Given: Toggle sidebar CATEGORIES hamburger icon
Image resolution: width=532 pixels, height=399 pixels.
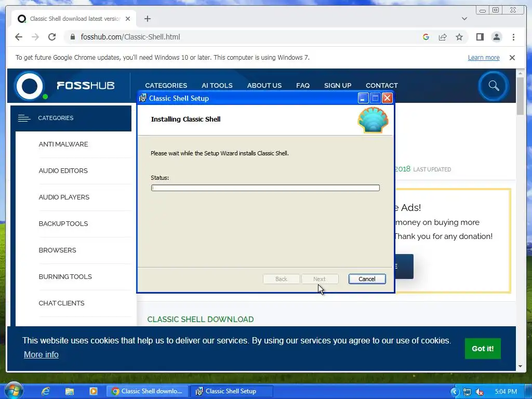Looking at the screenshot, I should [x=24, y=118].
